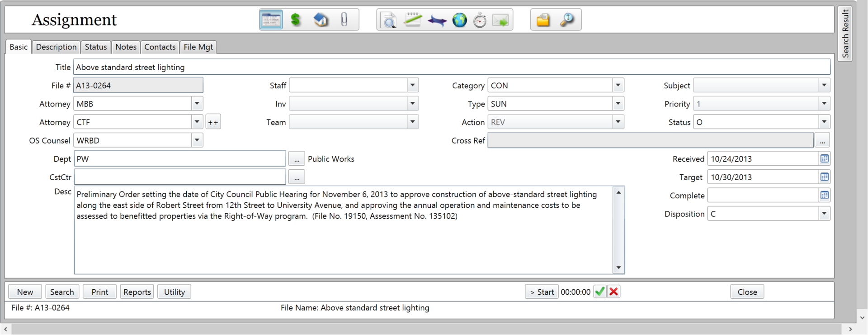Expand the OS Counsel dropdown
This screenshot has height=335, width=868.
coord(197,140)
